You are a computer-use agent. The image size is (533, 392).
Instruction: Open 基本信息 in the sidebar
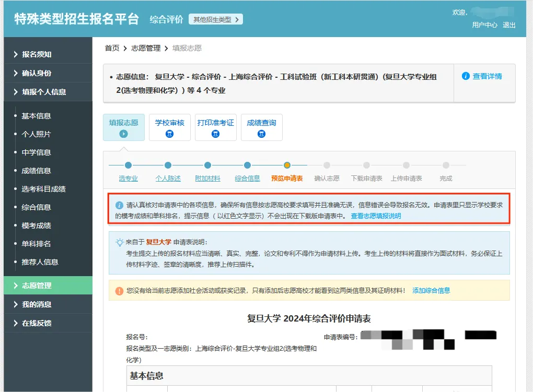tap(36, 116)
